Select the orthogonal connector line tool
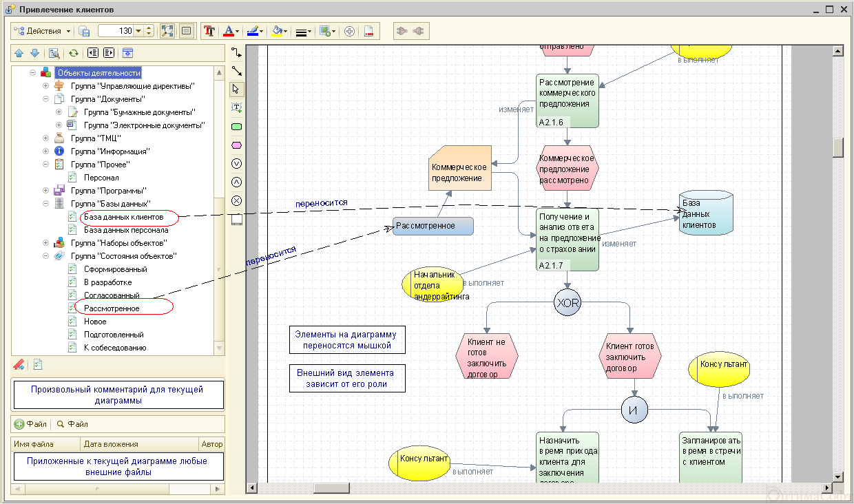 (236, 52)
